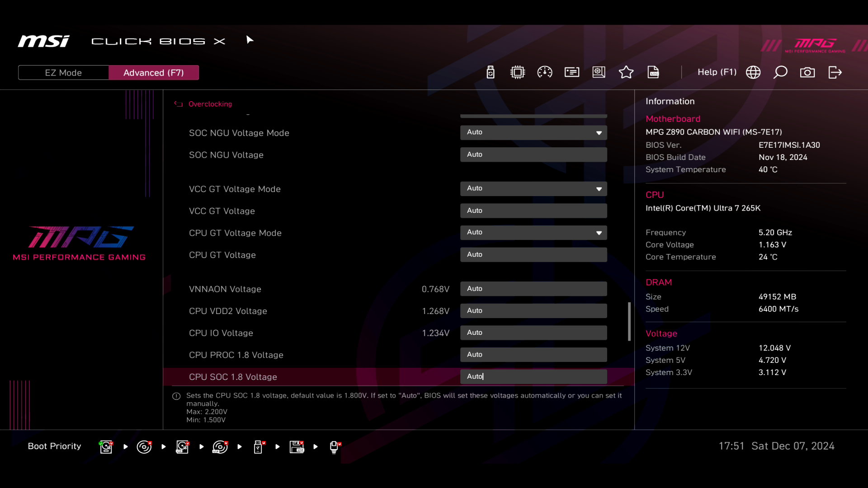Click Help (F1) button

(x=717, y=72)
